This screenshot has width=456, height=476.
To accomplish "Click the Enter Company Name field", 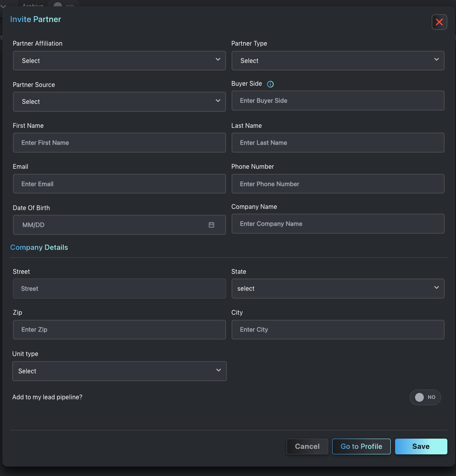I will 338,224.
